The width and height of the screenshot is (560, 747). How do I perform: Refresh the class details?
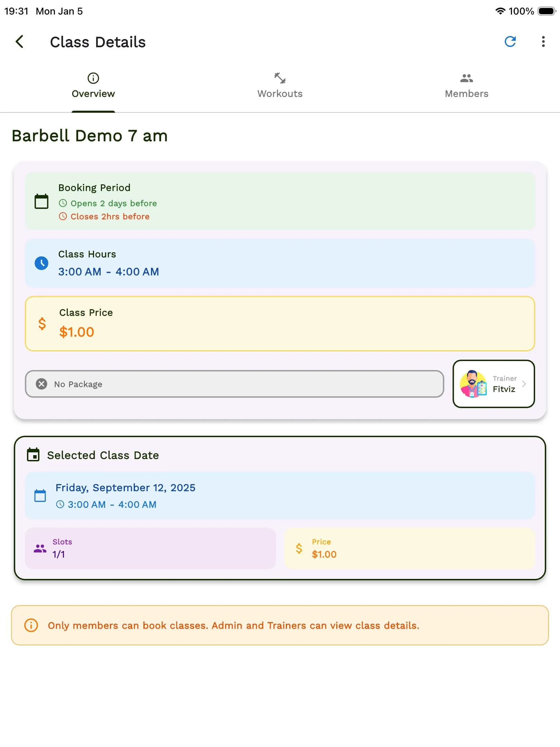[x=511, y=42]
